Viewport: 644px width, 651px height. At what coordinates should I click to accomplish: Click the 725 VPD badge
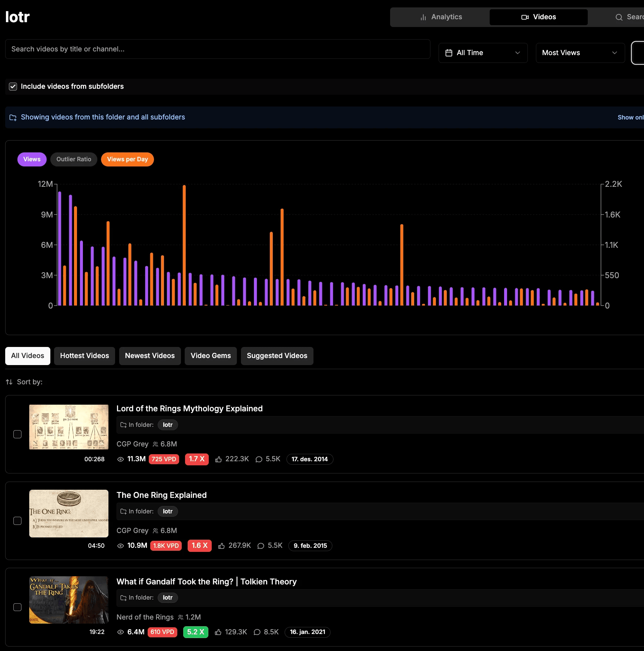(x=164, y=459)
